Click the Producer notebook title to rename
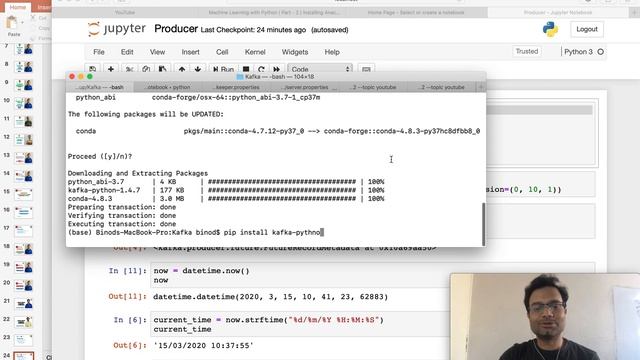Image resolution: width=640 pixels, height=360 pixels. (176, 29)
